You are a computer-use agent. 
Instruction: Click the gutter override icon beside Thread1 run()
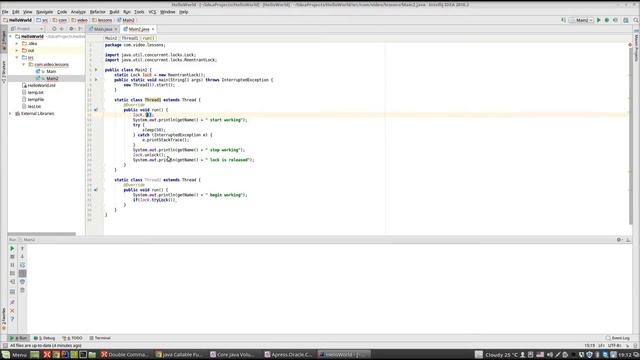pos(96,110)
